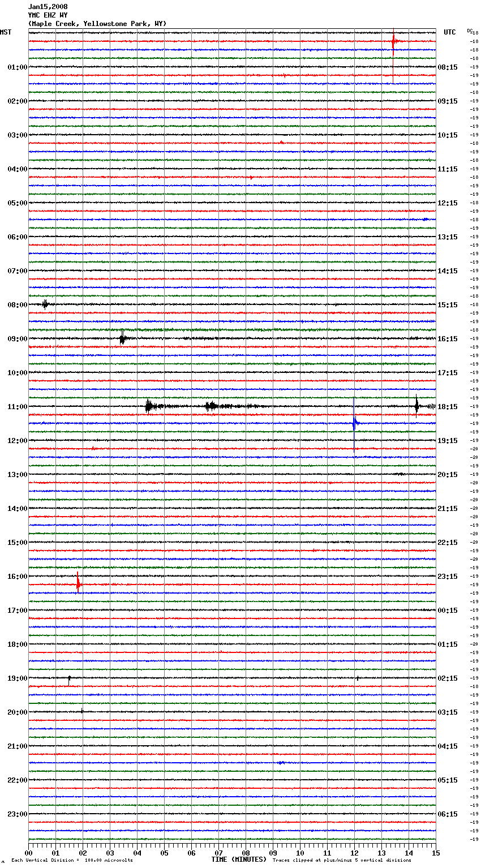Click the "DC" offset column header at top right
Viewport: 481px width, 868px height.
click(x=470, y=31)
